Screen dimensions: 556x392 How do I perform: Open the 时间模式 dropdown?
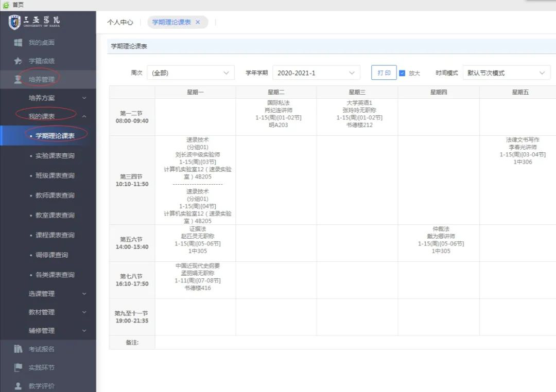tap(506, 73)
